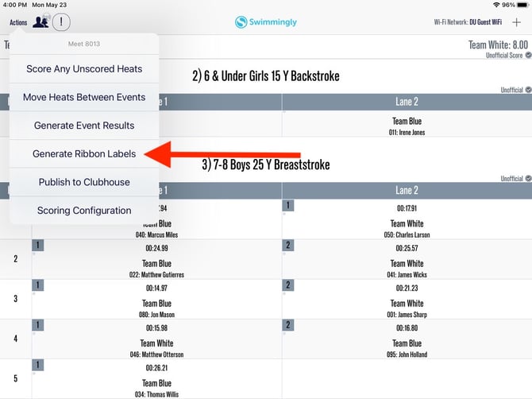The height and width of the screenshot is (399, 532).
Task: Tap the Swimmingly logo
Action: [266, 22]
